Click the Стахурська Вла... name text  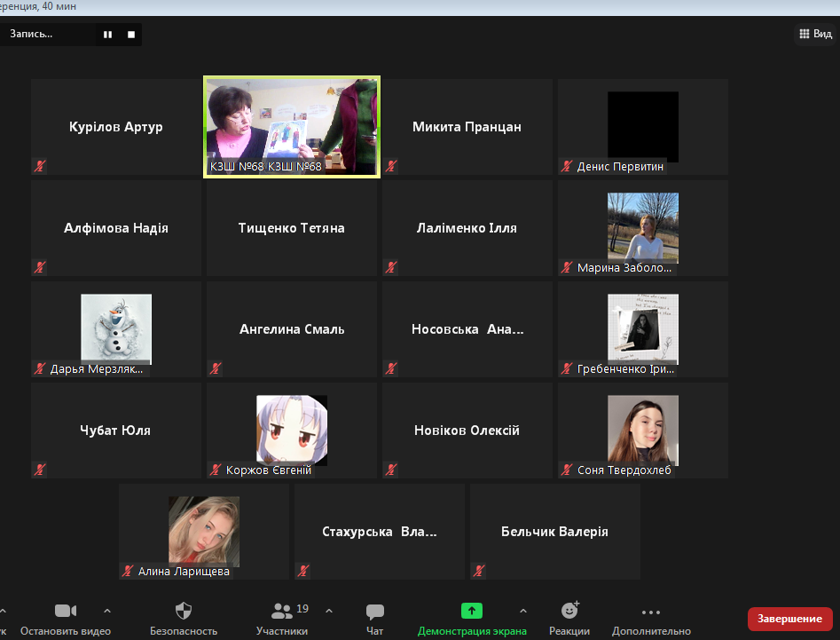380,532
